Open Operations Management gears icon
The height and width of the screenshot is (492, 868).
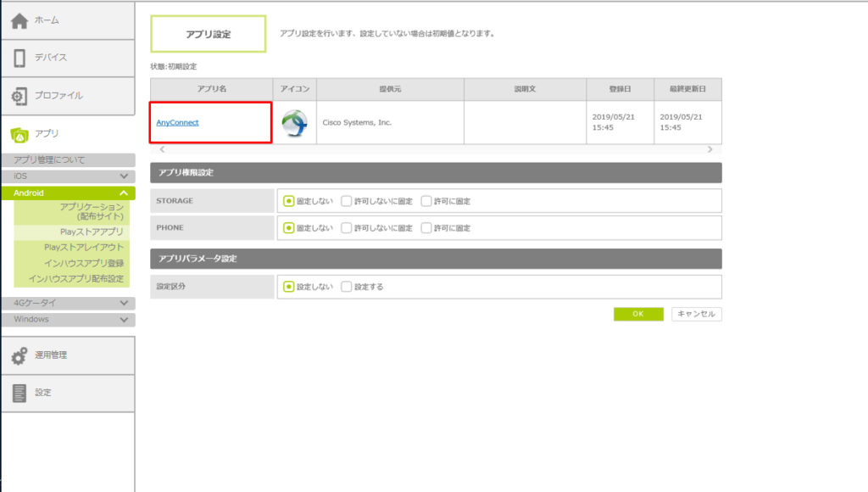coord(19,355)
